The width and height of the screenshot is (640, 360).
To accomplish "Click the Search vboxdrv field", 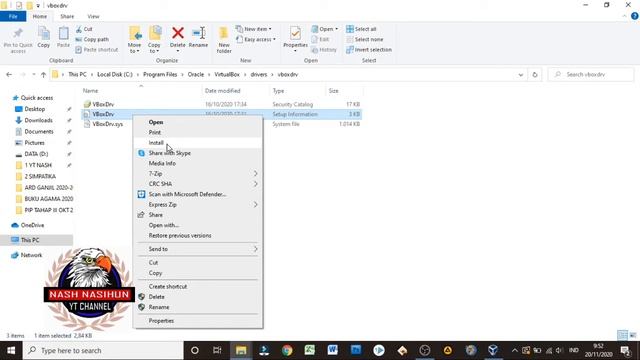I will coord(591,75).
